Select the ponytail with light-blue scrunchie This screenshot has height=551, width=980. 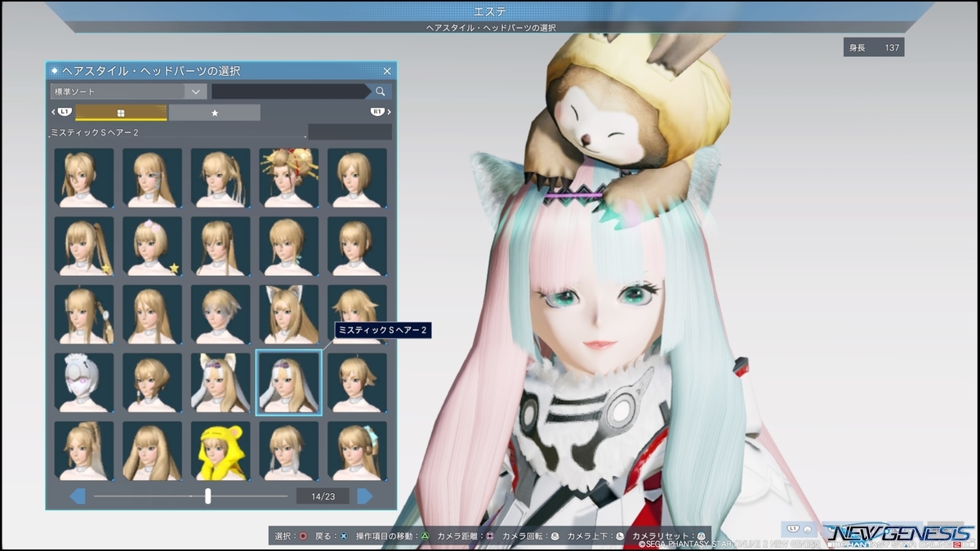pos(357,451)
